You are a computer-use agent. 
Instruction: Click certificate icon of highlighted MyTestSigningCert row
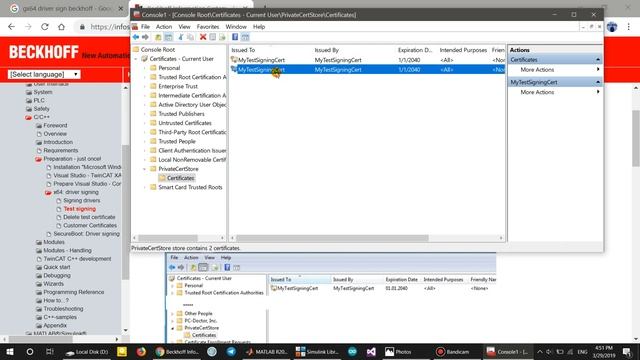[x=234, y=70]
